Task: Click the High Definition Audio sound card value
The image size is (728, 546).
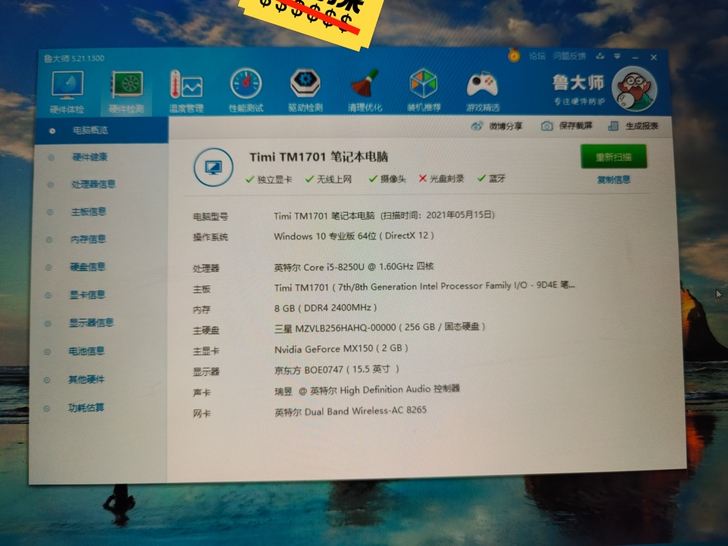Action: [x=367, y=390]
